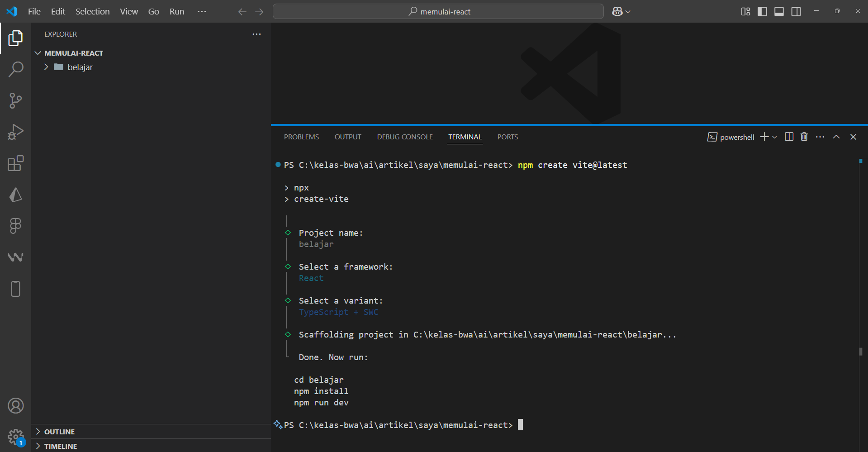868x452 pixels.
Task: Open the Manage gear icon
Action: tap(15, 437)
